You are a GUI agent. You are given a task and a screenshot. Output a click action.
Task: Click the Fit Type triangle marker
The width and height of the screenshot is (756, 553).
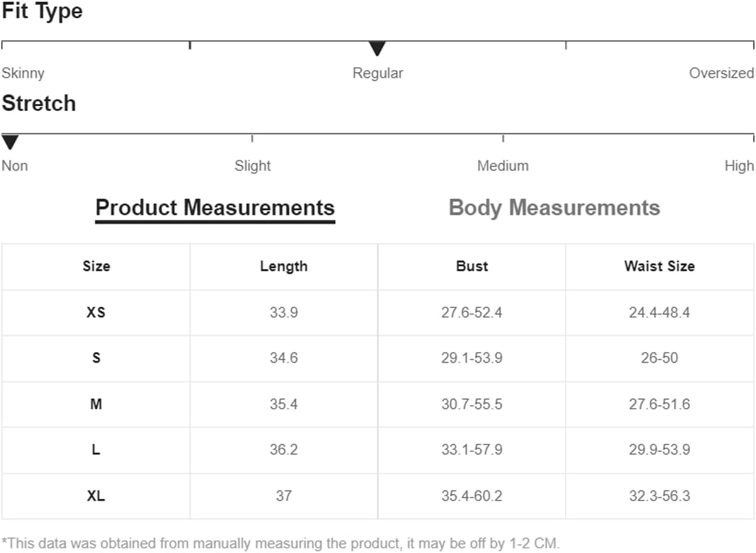377,48
